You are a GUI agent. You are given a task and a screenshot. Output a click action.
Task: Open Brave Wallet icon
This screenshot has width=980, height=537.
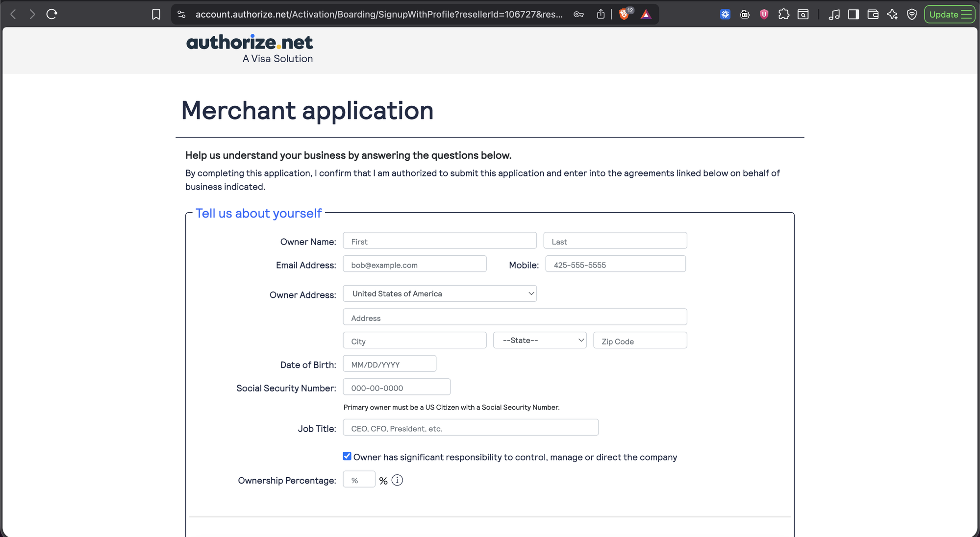pyautogui.click(x=873, y=14)
